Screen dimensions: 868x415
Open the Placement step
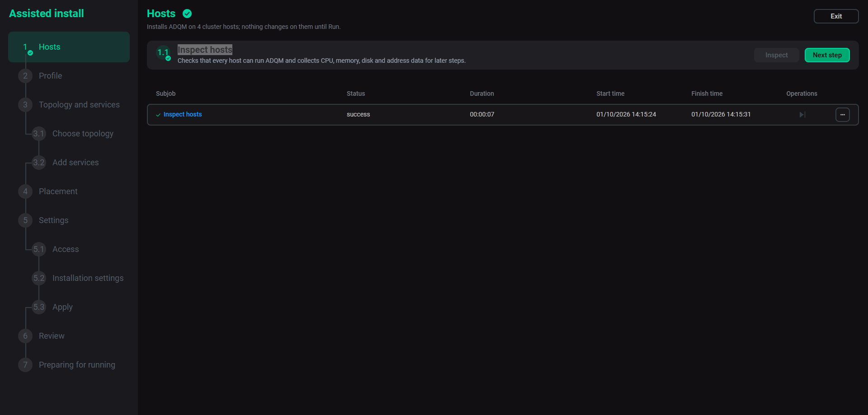pyautogui.click(x=58, y=191)
